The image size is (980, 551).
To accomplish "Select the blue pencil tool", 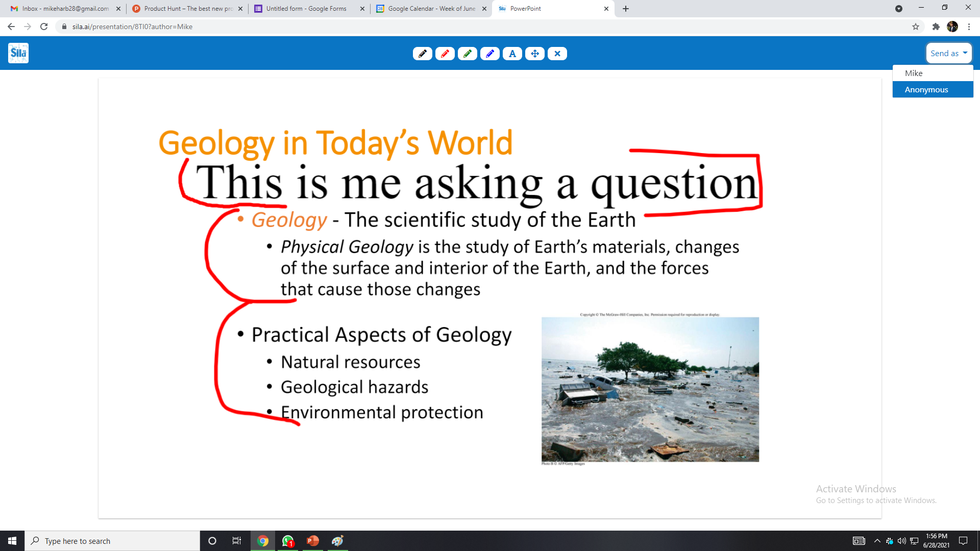I will (489, 54).
